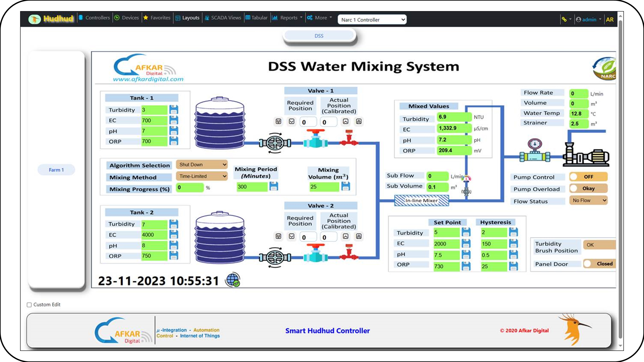The image size is (644, 362).
Task: Enable the Custom Edit checkbox
Action: click(x=29, y=305)
